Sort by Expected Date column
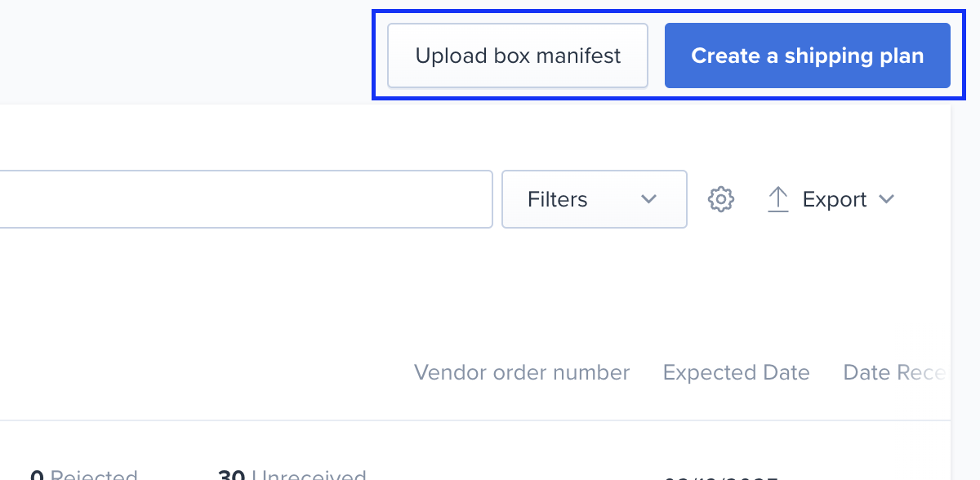 click(x=737, y=373)
